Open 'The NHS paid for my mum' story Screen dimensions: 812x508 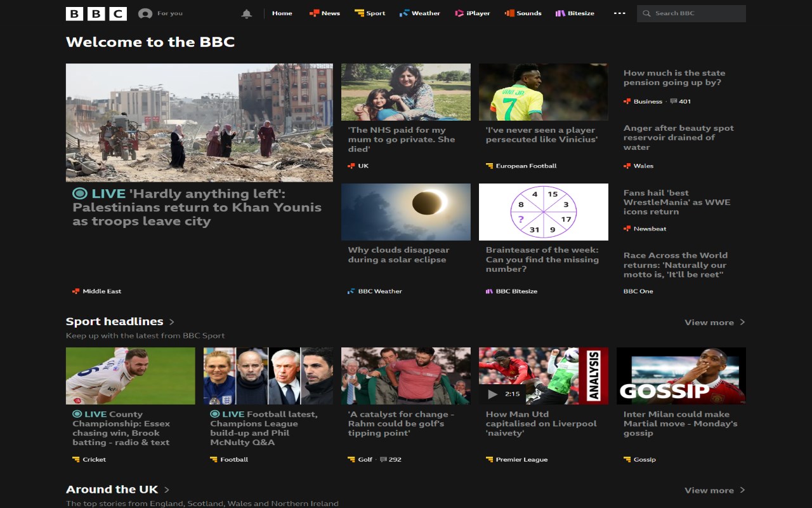pyautogui.click(x=402, y=139)
